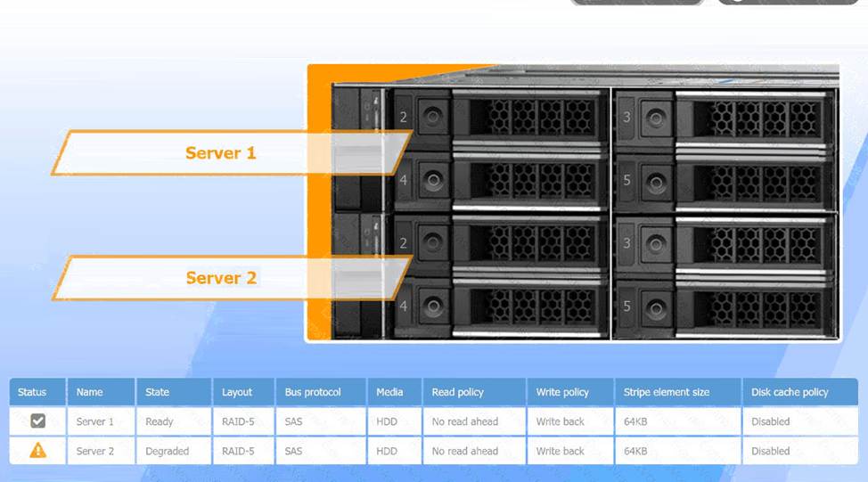
Task: Click the Server 1 orange callout label
Action: pyautogui.click(x=221, y=153)
